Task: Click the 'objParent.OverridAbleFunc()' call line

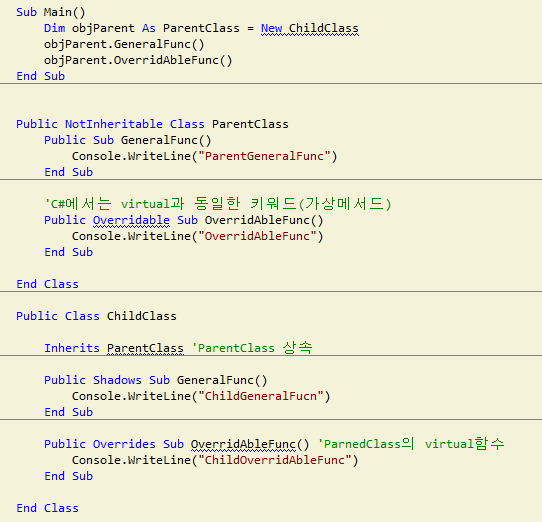Action: click(x=138, y=60)
